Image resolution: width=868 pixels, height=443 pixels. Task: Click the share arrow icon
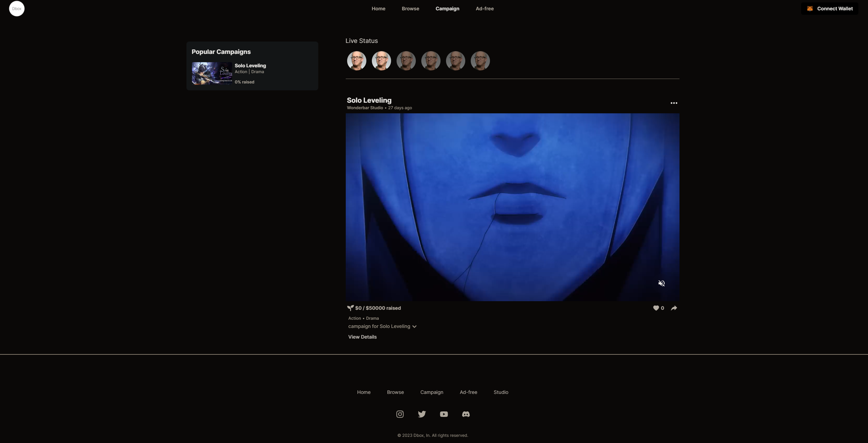pos(674,308)
